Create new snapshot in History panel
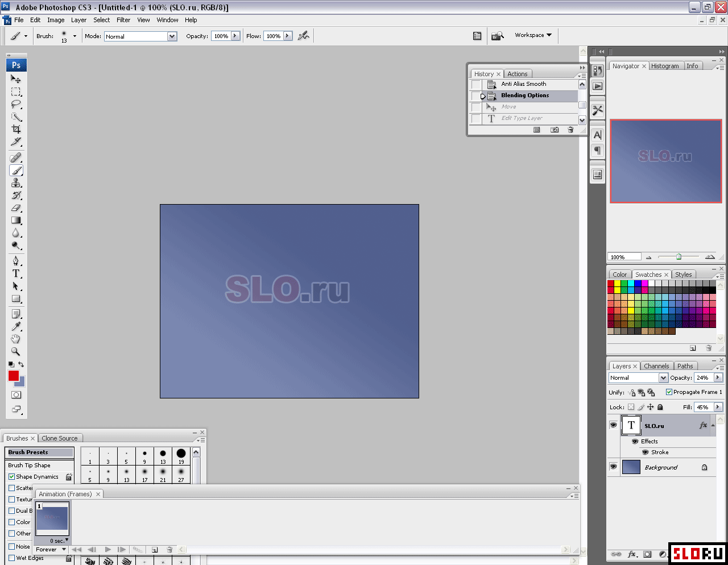Image resolution: width=728 pixels, height=565 pixels. click(x=555, y=130)
